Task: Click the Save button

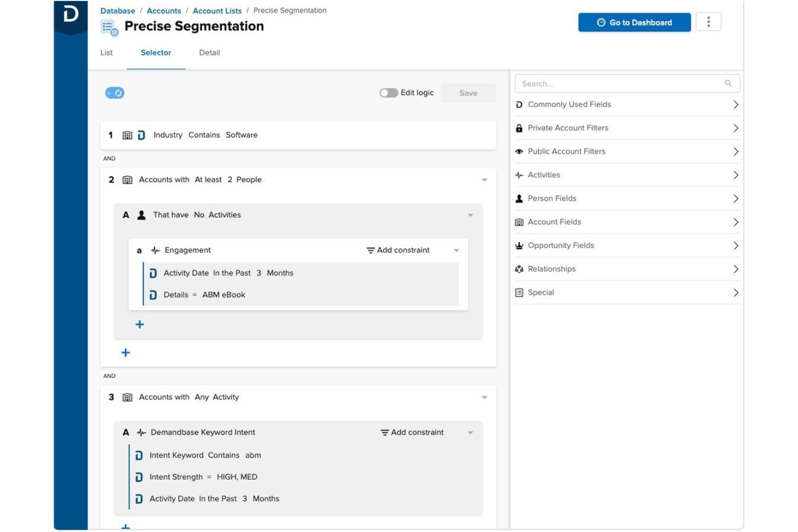Action: click(x=468, y=93)
